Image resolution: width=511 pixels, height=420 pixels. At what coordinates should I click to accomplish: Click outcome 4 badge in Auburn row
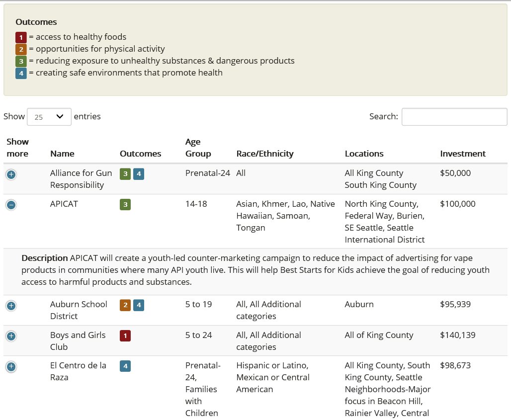click(x=139, y=305)
